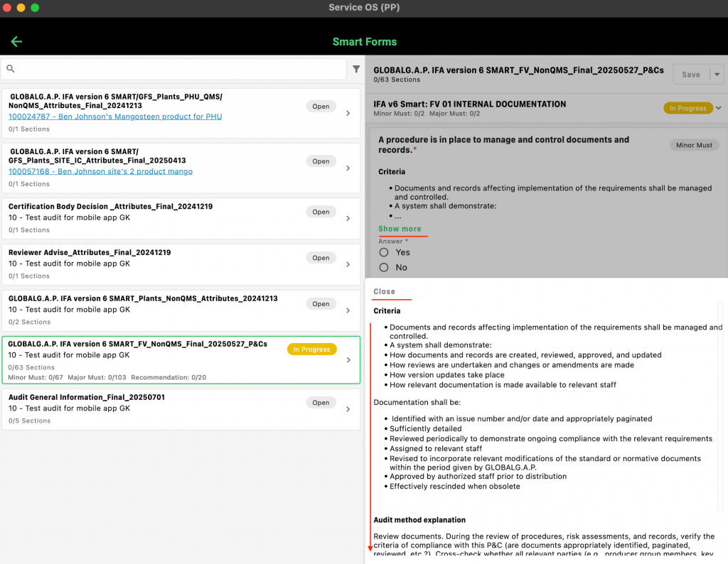Viewport: 728px width, 564px height.
Task: Collapse the FV 01 Internal Documentation section
Action: [718, 108]
